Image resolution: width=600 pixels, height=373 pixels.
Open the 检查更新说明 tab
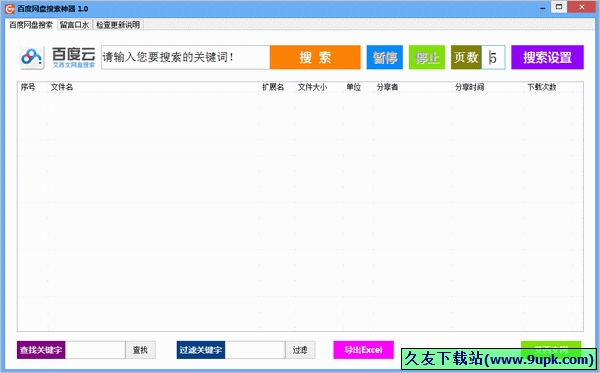[x=118, y=25]
